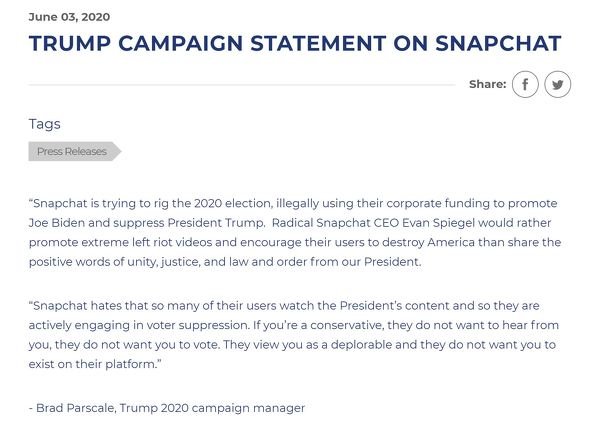The width and height of the screenshot is (590, 422).
Task: Click the Tags heading
Action: pyautogui.click(x=44, y=124)
